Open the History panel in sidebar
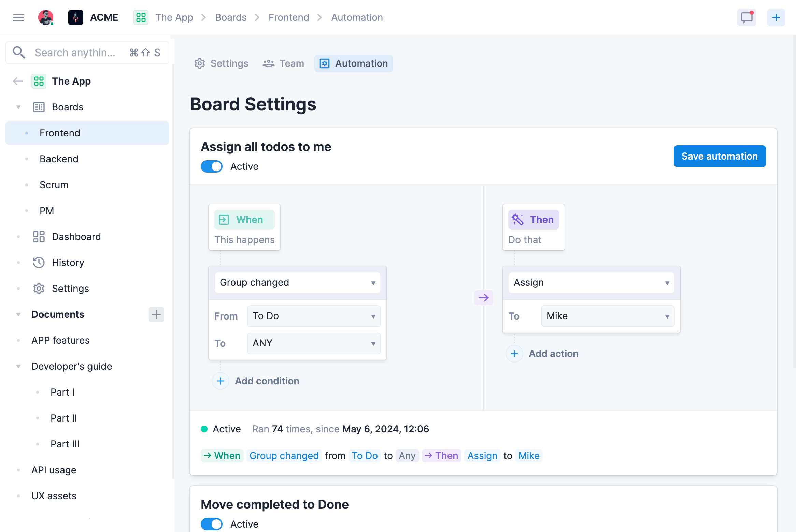 pyautogui.click(x=68, y=263)
